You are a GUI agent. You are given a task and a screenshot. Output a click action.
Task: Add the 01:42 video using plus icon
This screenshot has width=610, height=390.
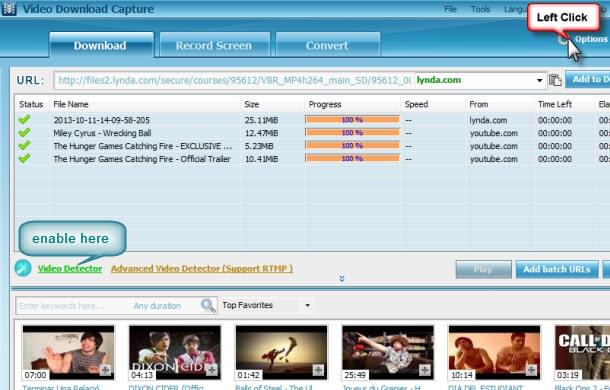pyautogui.click(x=318, y=370)
